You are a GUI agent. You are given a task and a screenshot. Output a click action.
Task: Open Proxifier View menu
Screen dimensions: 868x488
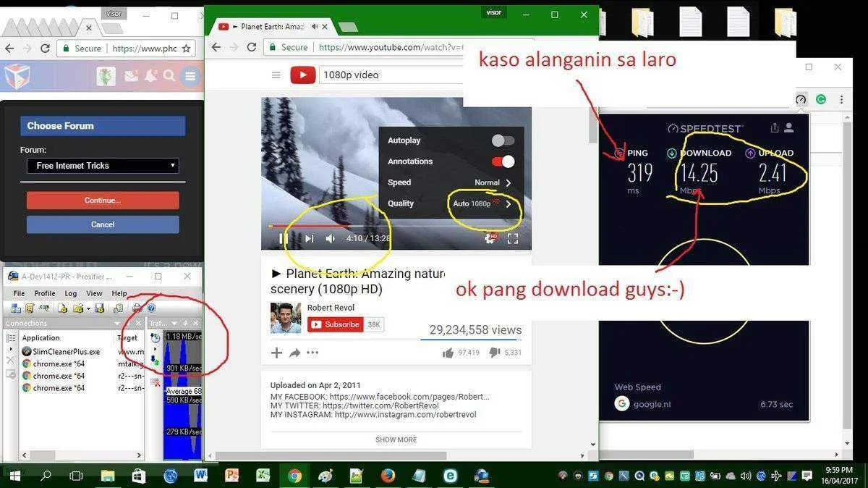pyautogui.click(x=94, y=293)
